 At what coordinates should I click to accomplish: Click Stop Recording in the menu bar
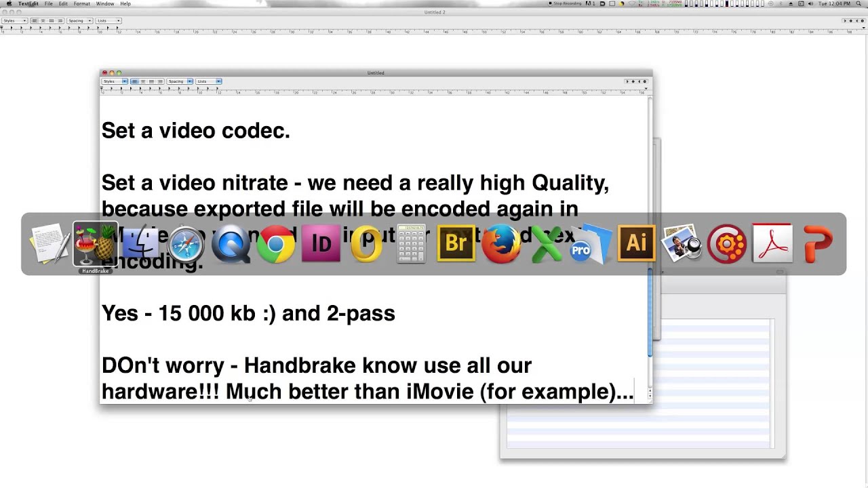[x=566, y=3]
